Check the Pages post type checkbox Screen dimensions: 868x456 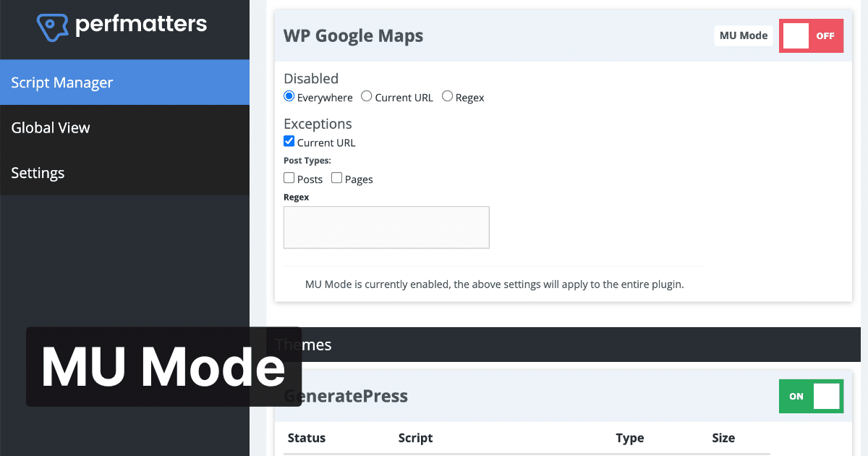pyautogui.click(x=336, y=177)
